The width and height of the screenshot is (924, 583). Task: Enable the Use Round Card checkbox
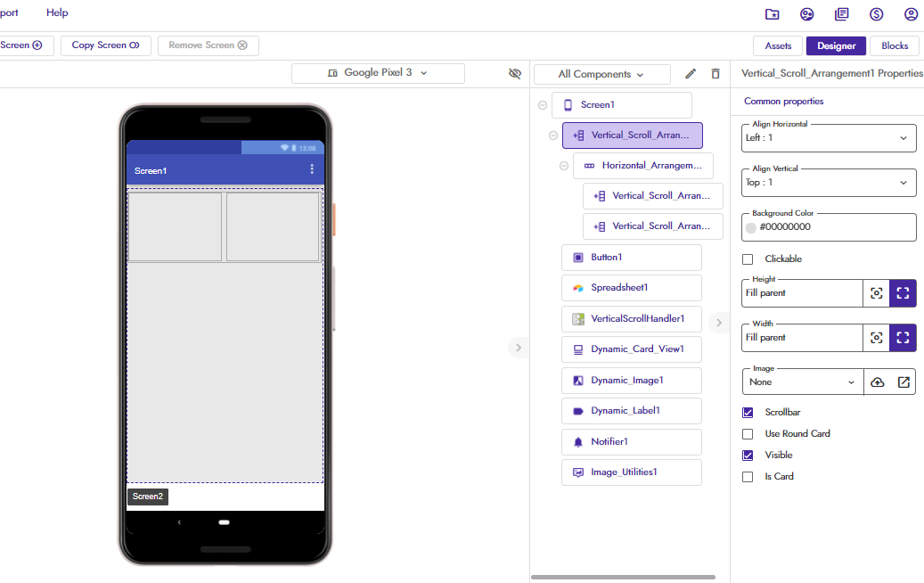pos(748,434)
